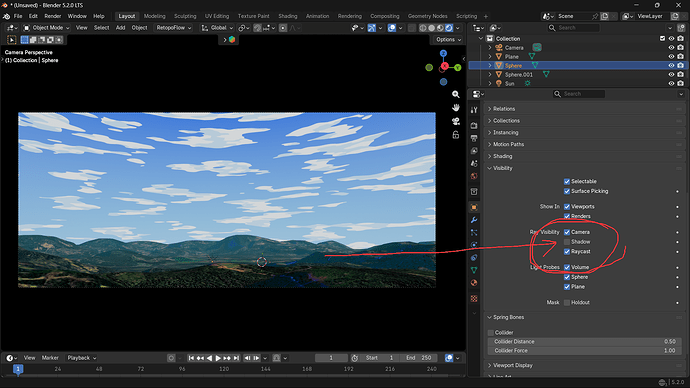The height and width of the screenshot is (388, 690).
Task: Open the Modifiers wrench tab icon
Action: 474,220
